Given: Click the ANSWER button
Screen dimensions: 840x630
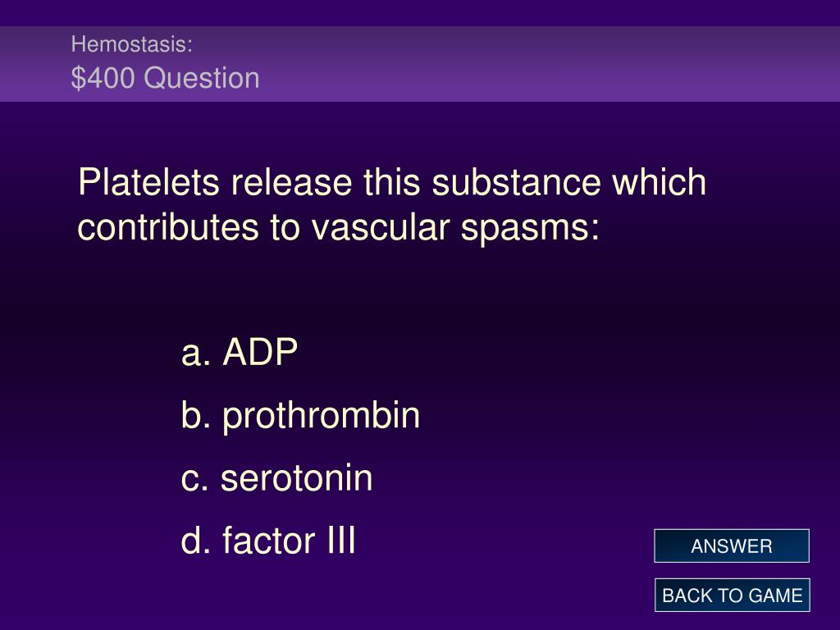Looking at the screenshot, I should coord(731,546).
